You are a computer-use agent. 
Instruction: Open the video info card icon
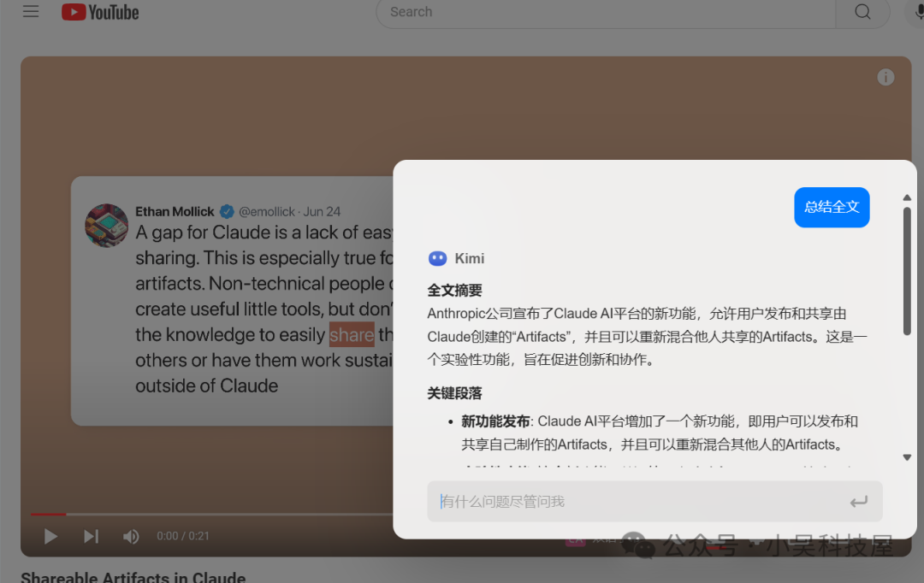click(x=885, y=77)
